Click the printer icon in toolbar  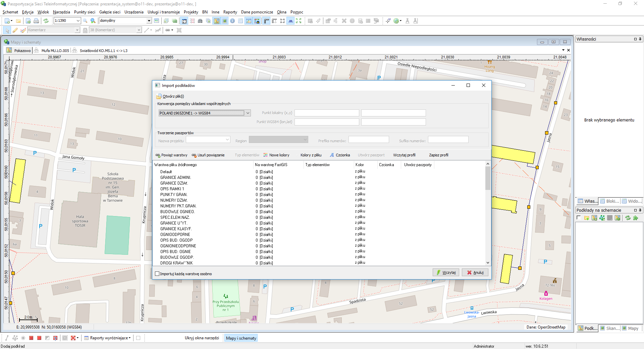(x=36, y=21)
